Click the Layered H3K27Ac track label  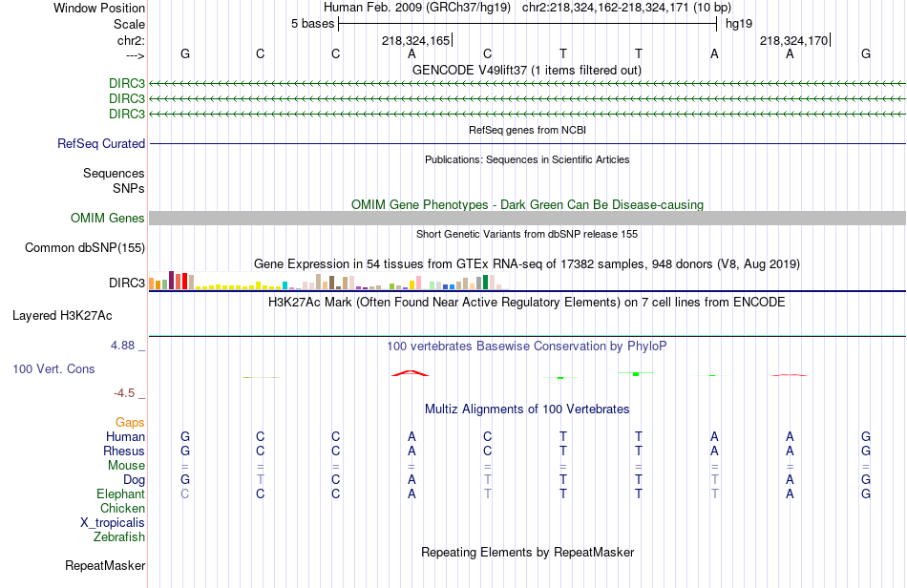point(62,315)
